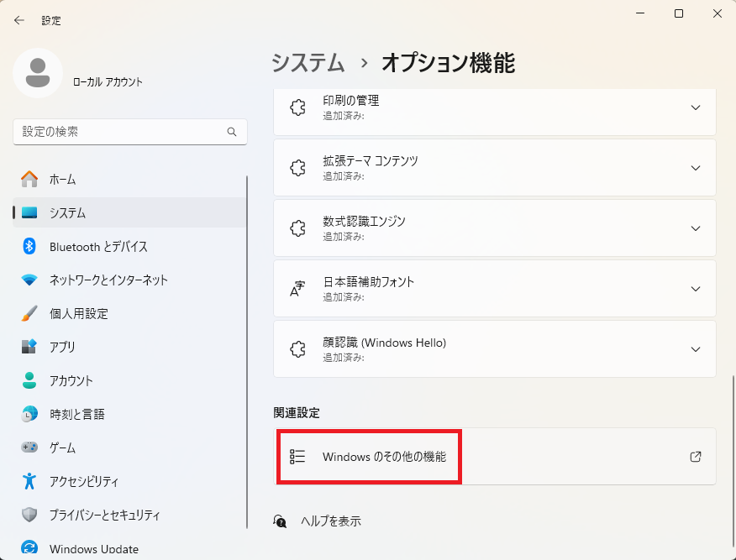Open Windows のその他の機能 link
Image resolution: width=736 pixels, height=560 pixels.
(495, 457)
